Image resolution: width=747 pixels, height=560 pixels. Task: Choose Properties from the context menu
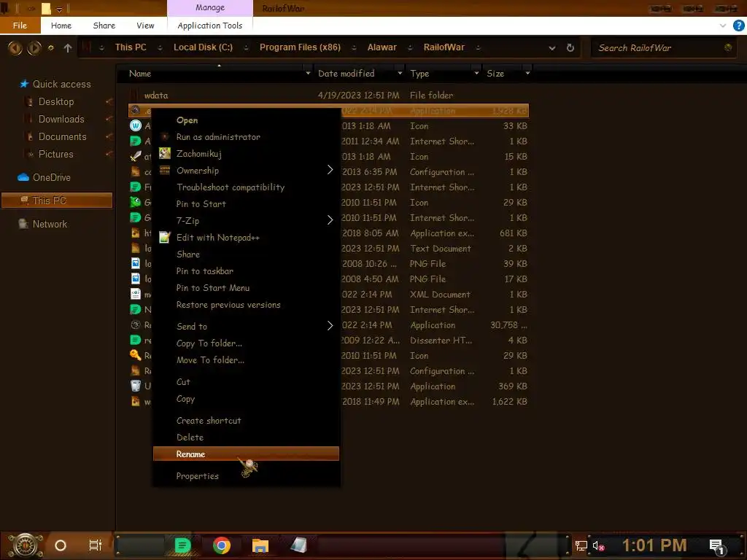click(197, 475)
